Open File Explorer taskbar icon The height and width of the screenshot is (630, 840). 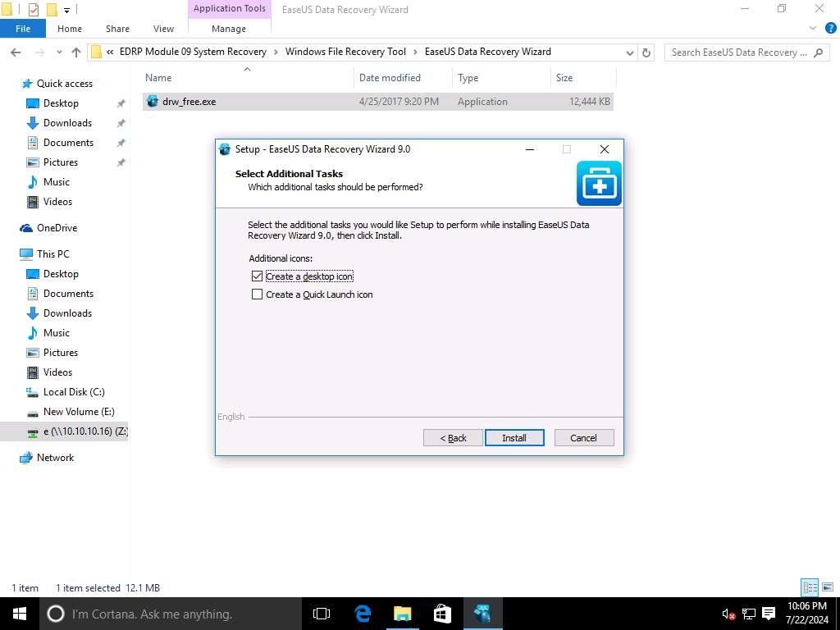click(x=402, y=614)
